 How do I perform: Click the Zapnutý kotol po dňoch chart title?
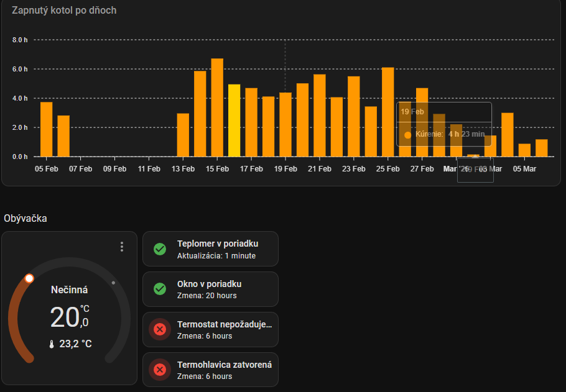[64, 11]
